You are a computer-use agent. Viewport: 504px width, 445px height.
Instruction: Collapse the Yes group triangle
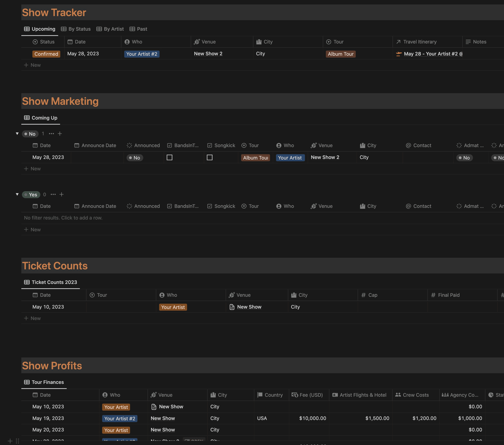(17, 194)
